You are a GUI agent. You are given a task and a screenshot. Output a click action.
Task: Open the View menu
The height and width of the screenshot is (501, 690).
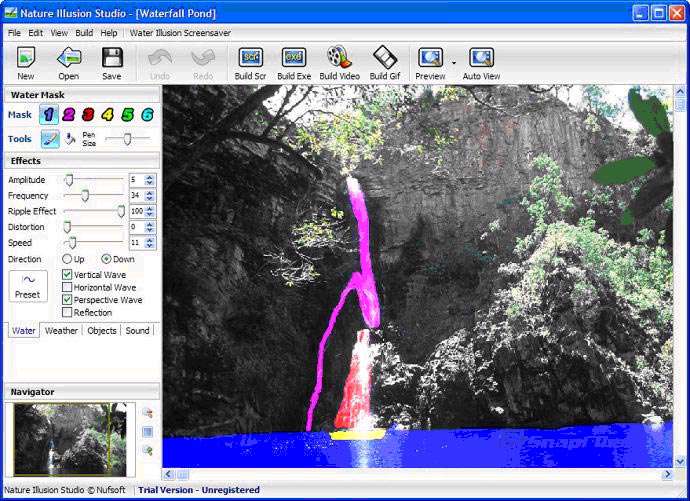[59, 33]
